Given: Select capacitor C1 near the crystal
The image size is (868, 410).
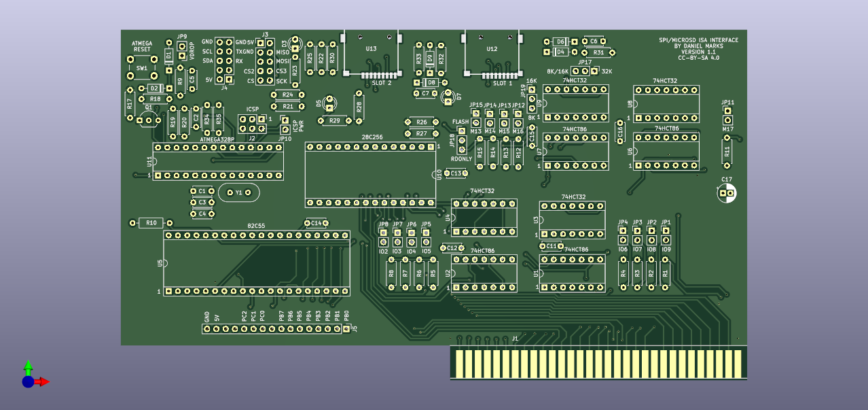Looking at the screenshot, I should click(202, 192).
